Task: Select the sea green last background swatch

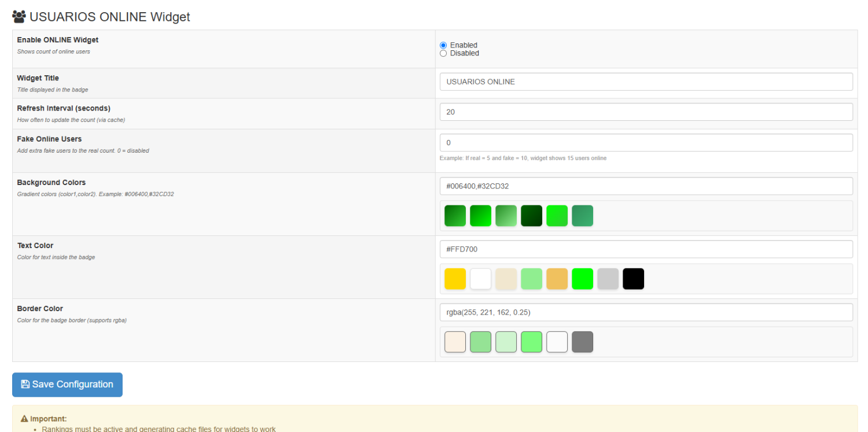Action: click(582, 216)
